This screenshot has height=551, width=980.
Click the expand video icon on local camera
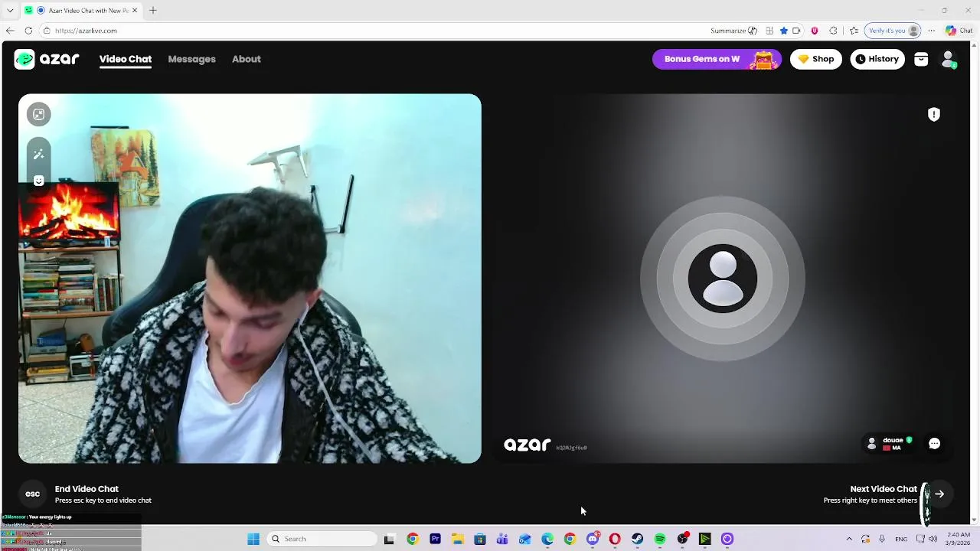tap(38, 114)
